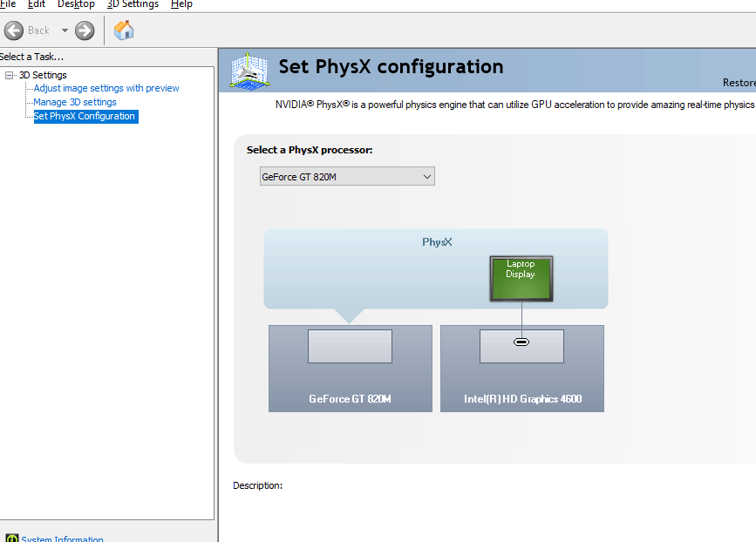Open the Help menu

181,4
